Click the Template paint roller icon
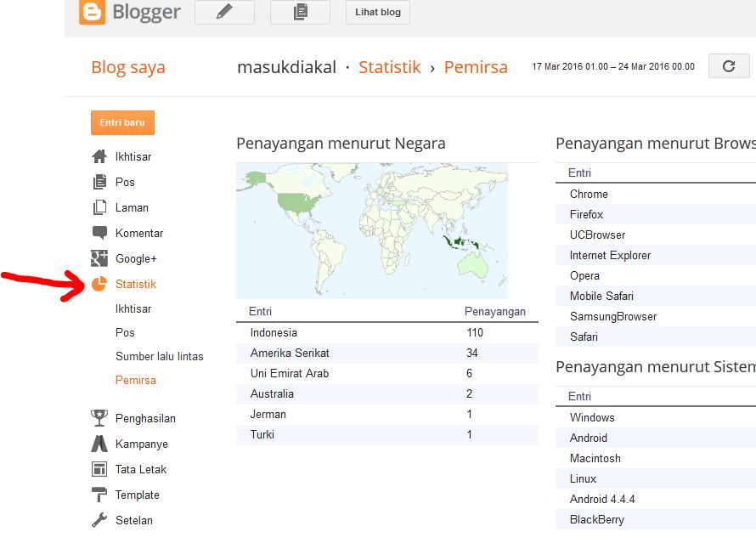 pyautogui.click(x=99, y=495)
